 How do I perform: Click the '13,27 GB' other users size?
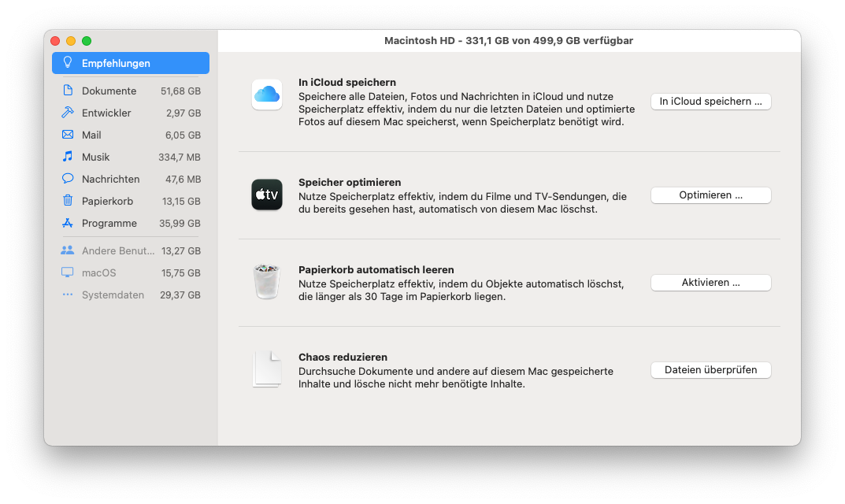tap(181, 251)
